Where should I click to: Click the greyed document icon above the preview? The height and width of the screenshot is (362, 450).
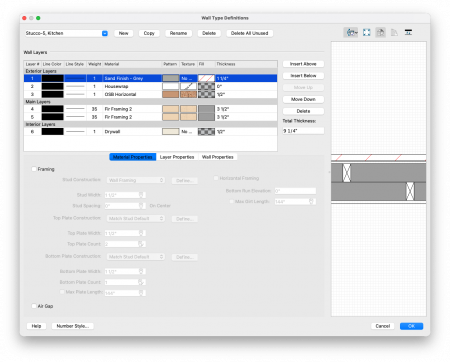[x=394, y=32]
